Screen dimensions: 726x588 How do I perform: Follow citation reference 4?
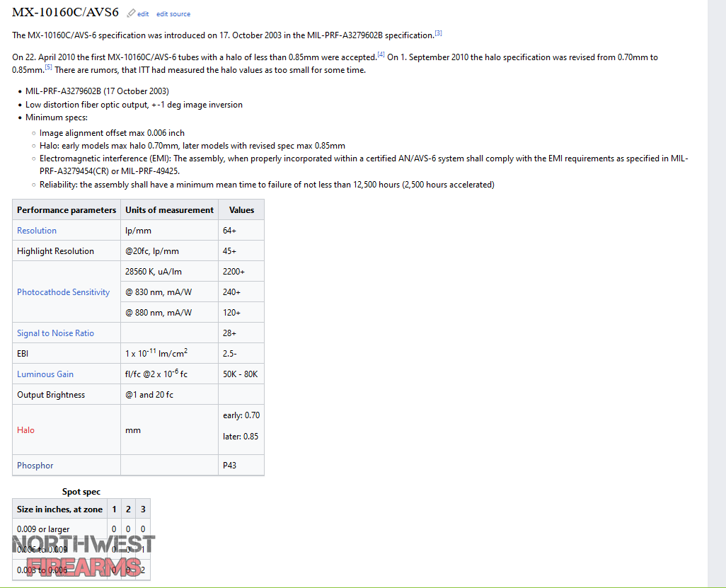tap(381, 54)
